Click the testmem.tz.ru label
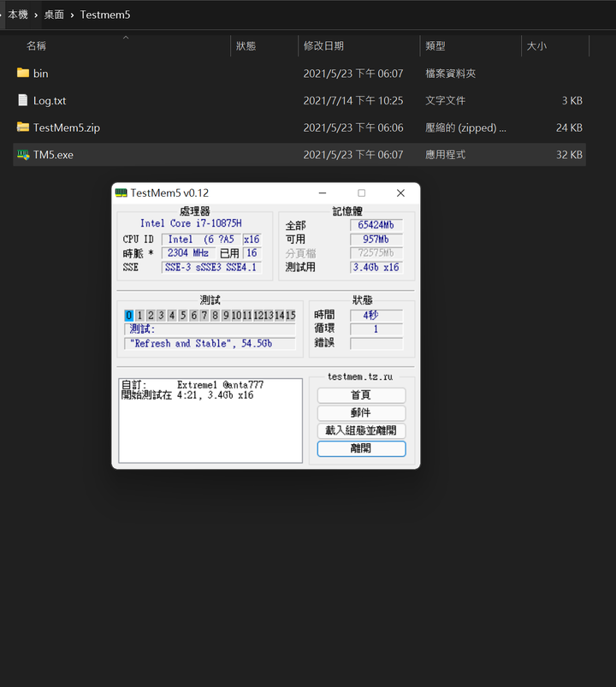This screenshot has width=616, height=687. (x=360, y=376)
